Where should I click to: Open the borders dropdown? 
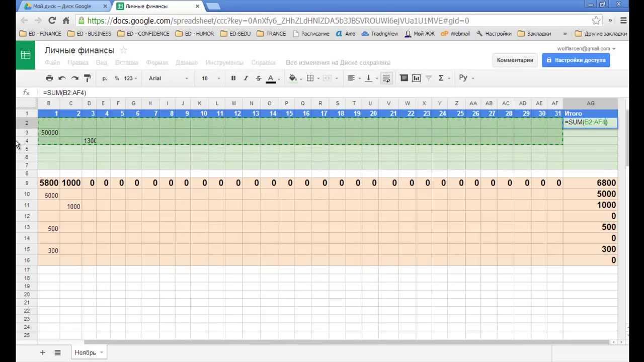(312, 78)
